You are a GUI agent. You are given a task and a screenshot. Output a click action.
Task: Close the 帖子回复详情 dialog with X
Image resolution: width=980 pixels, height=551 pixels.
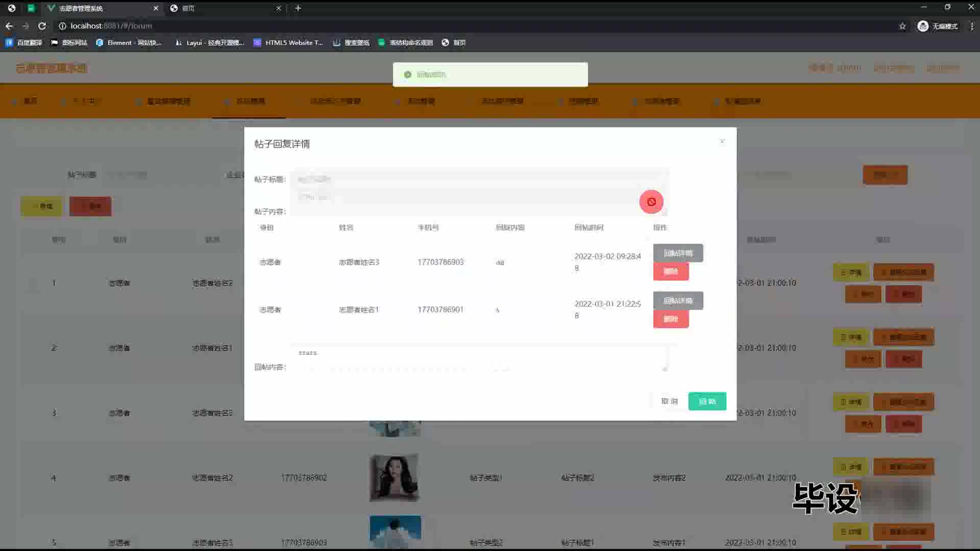[x=722, y=141]
